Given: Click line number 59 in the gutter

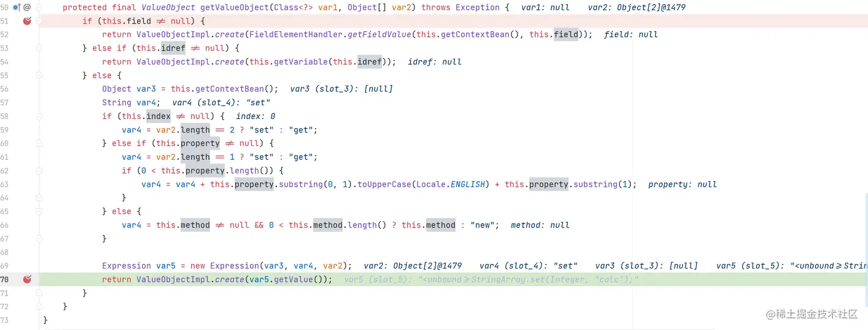Looking at the screenshot, I should [x=5, y=130].
